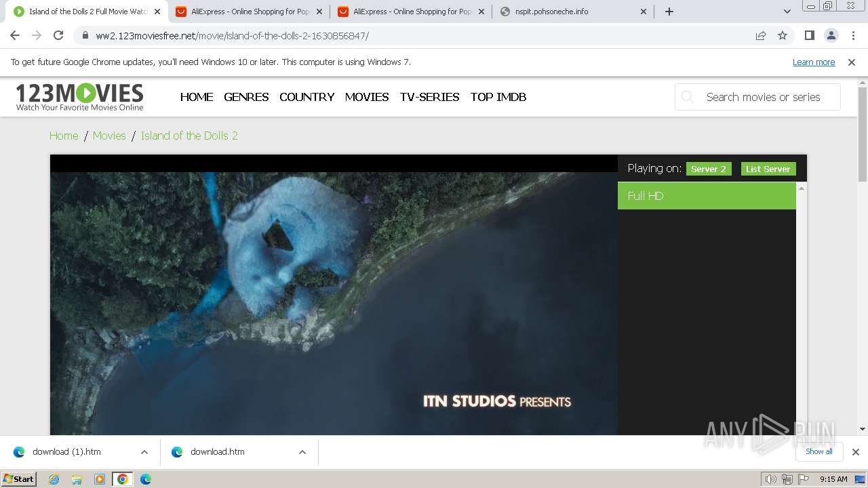Switch to the first AliExpress tab
868x488 pixels.
click(x=249, y=12)
